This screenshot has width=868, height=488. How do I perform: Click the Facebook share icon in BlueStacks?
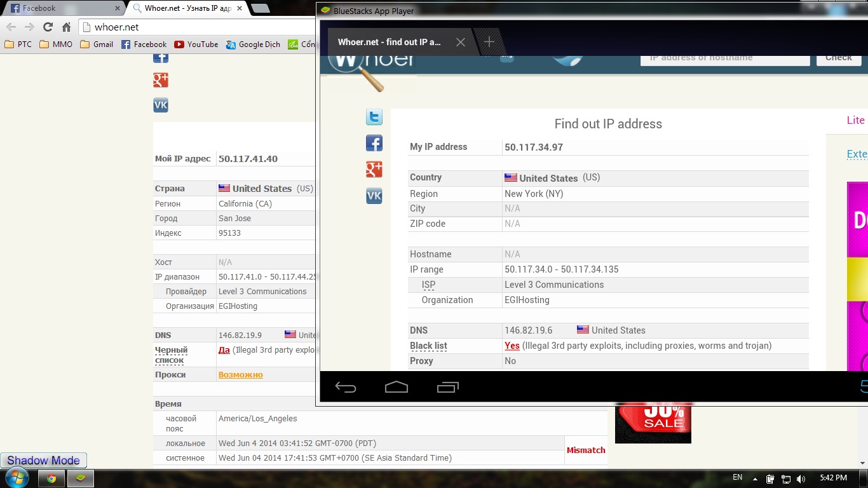click(374, 143)
